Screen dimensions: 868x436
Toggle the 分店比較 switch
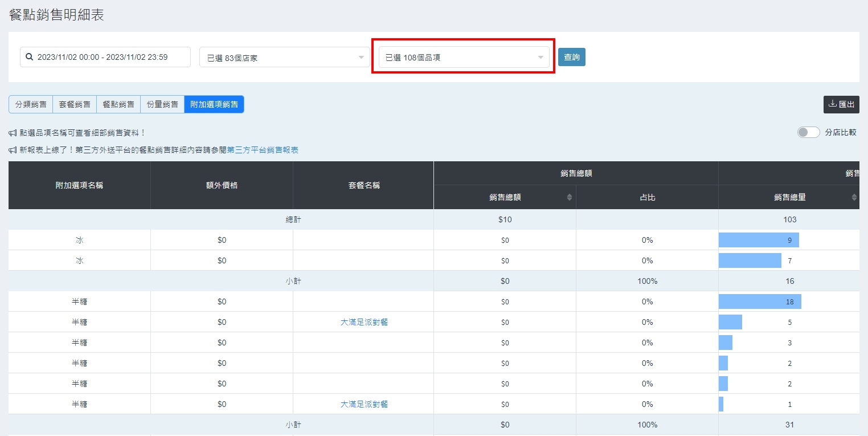(x=808, y=132)
